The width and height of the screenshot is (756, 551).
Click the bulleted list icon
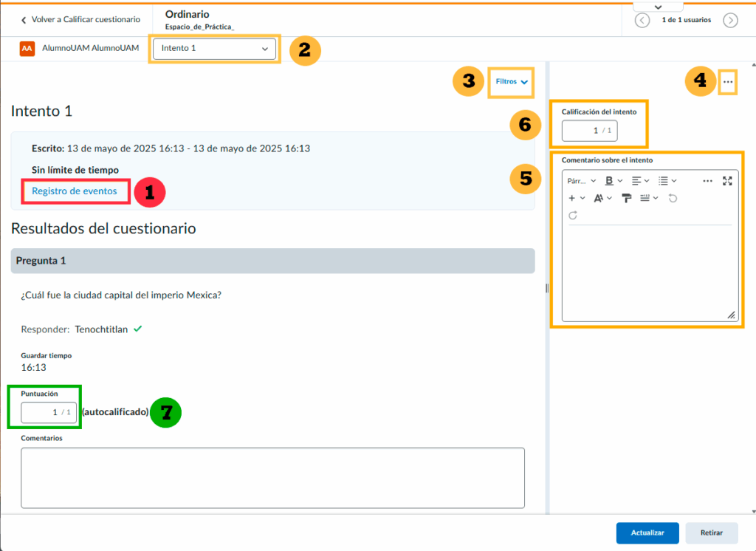pyautogui.click(x=664, y=181)
